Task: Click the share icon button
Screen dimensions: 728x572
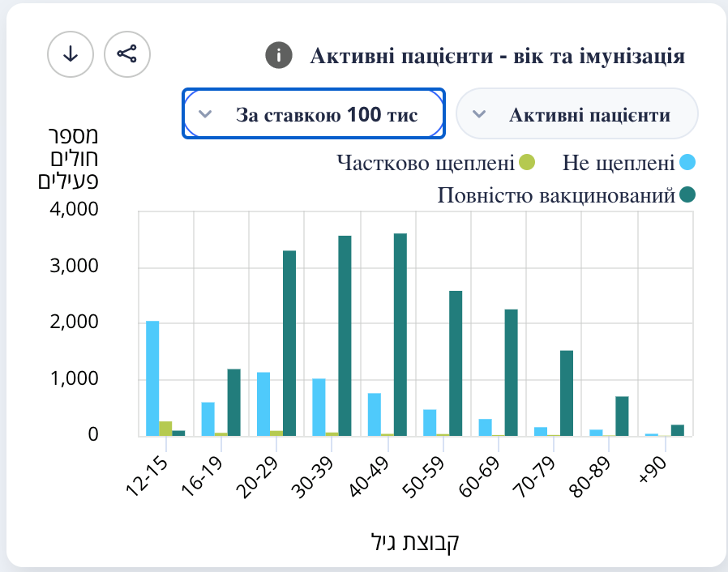Action: [x=127, y=54]
